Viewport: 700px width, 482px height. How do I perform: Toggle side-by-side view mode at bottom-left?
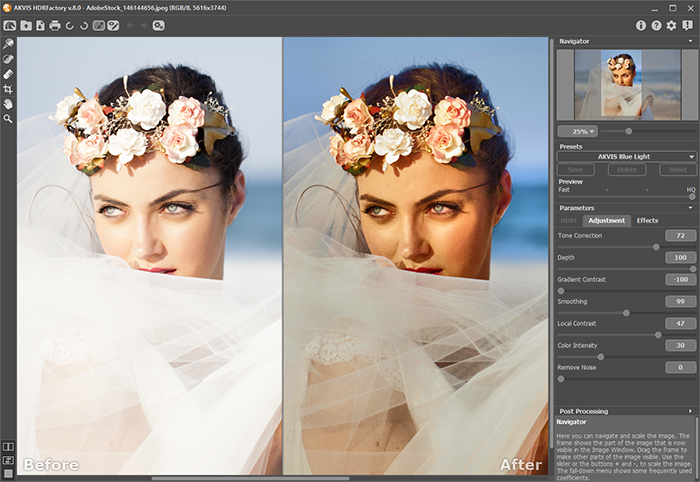coord(8,446)
